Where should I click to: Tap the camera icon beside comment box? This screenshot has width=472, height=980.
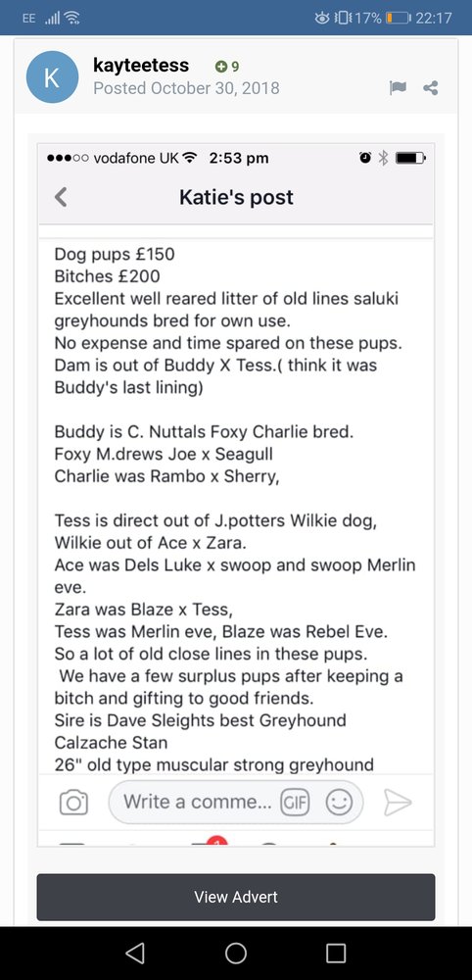click(73, 803)
